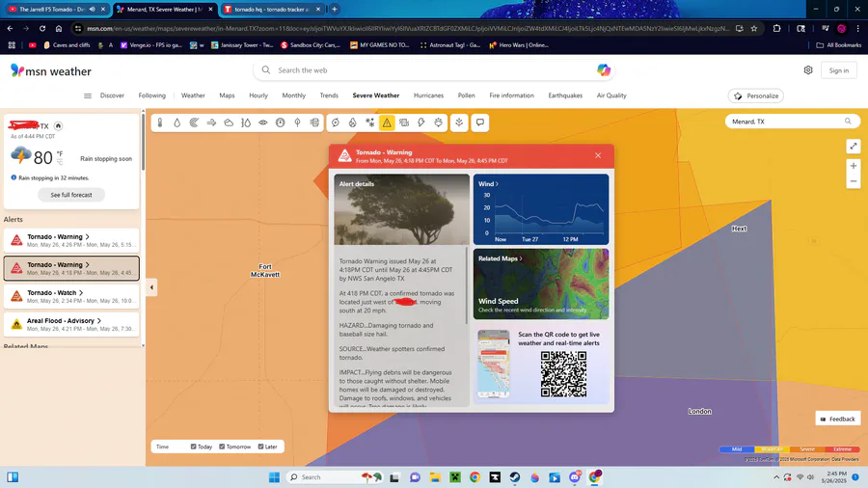Click the Feedback button

click(x=837, y=419)
